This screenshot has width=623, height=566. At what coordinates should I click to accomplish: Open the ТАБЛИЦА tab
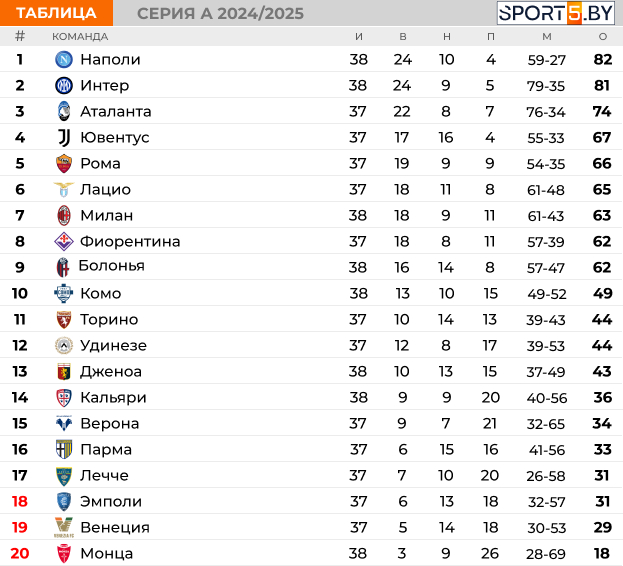(56, 13)
